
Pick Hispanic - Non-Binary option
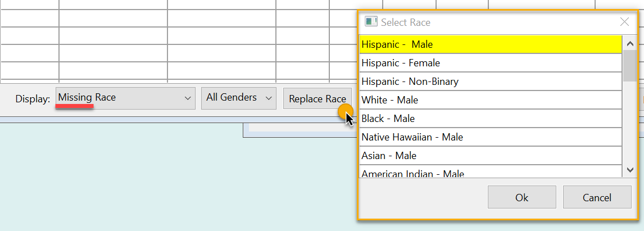point(489,81)
